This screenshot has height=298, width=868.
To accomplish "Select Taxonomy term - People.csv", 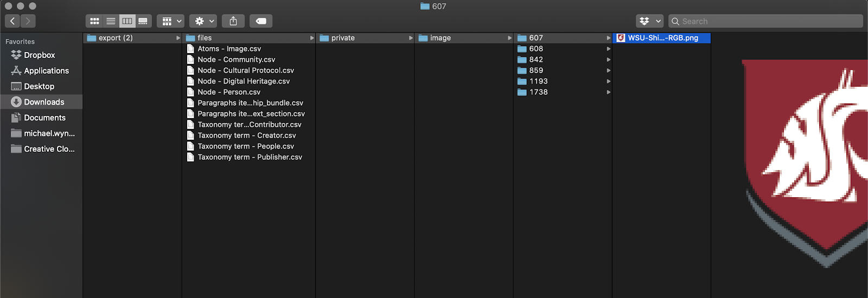I will pyautogui.click(x=248, y=146).
